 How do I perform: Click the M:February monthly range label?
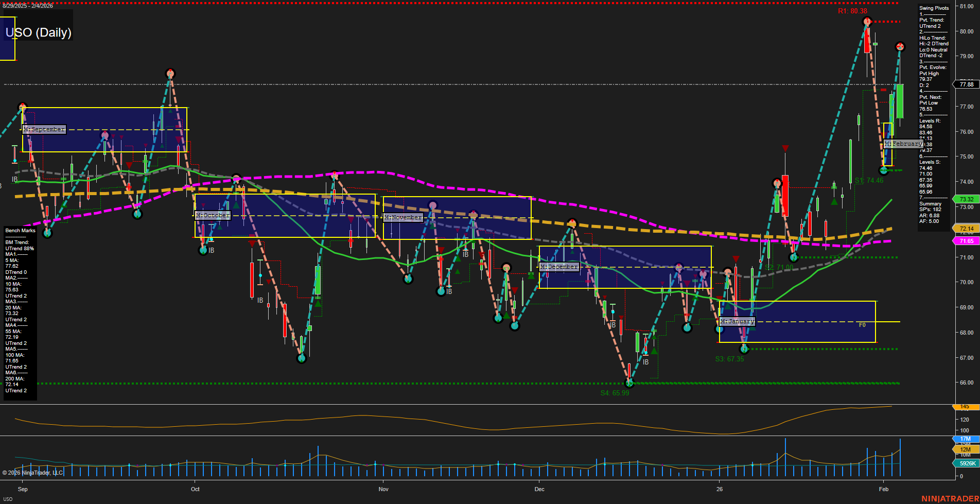click(x=903, y=144)
